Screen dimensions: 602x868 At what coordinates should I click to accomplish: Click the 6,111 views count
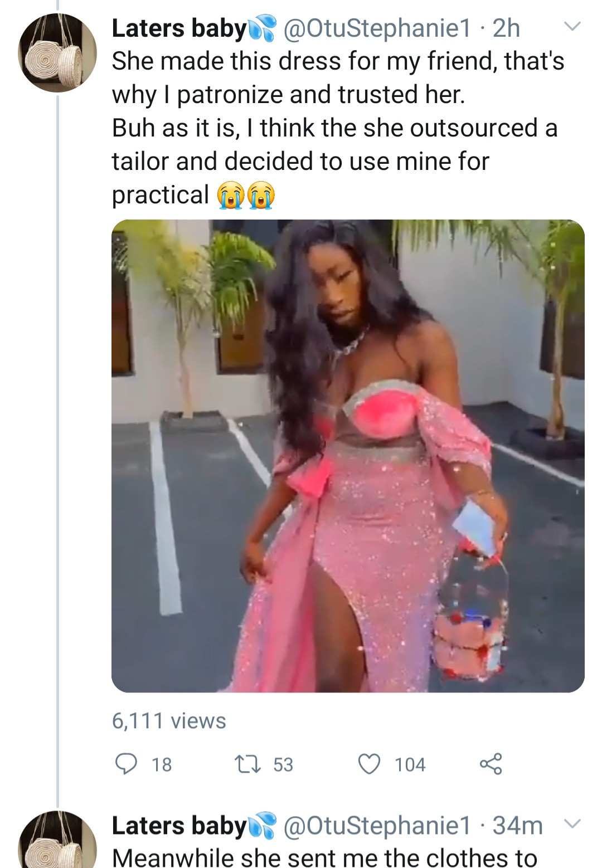[x=169, y=721]
